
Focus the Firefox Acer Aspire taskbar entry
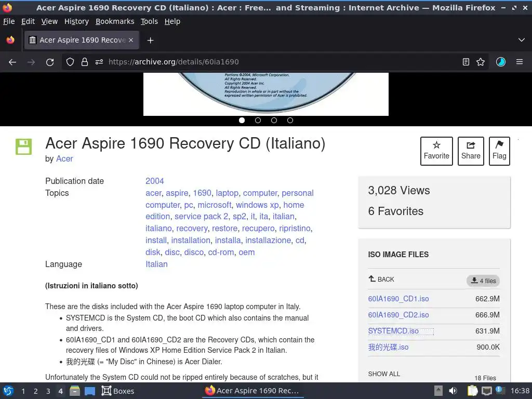point(252,391)
